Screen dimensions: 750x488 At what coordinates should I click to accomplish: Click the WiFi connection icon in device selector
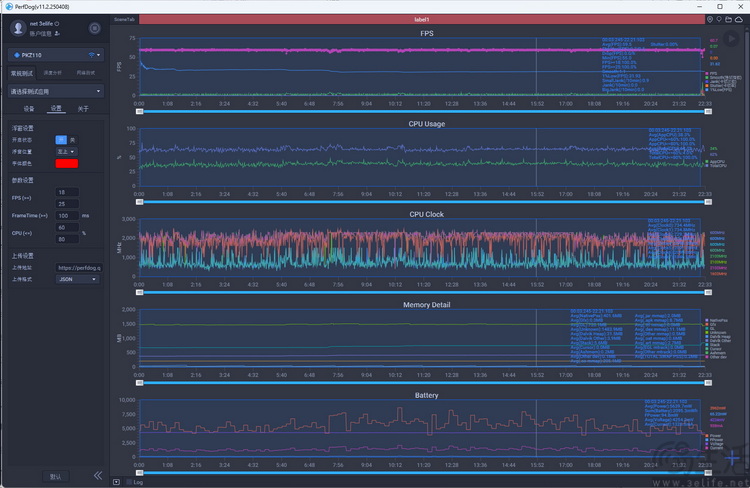(x=91, y=55)
